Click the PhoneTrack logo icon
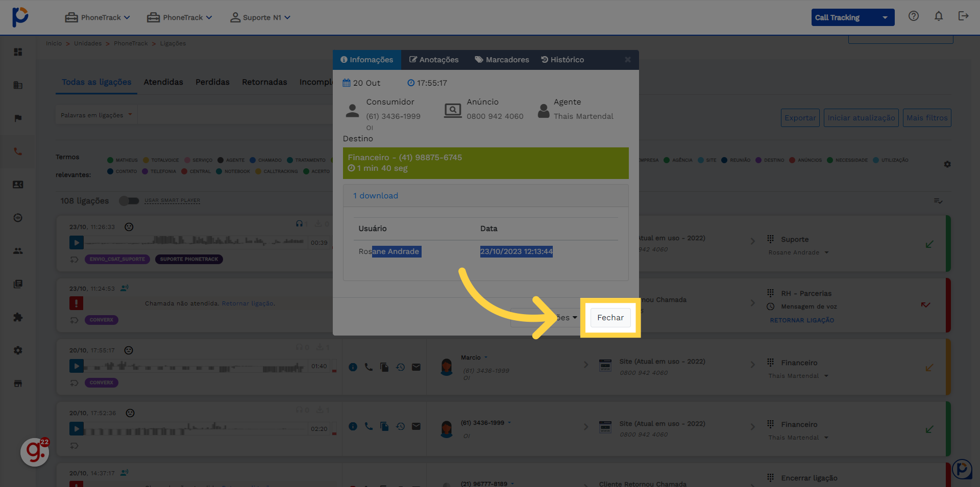The height and width of the screenshot is (487, 980). 20,17
